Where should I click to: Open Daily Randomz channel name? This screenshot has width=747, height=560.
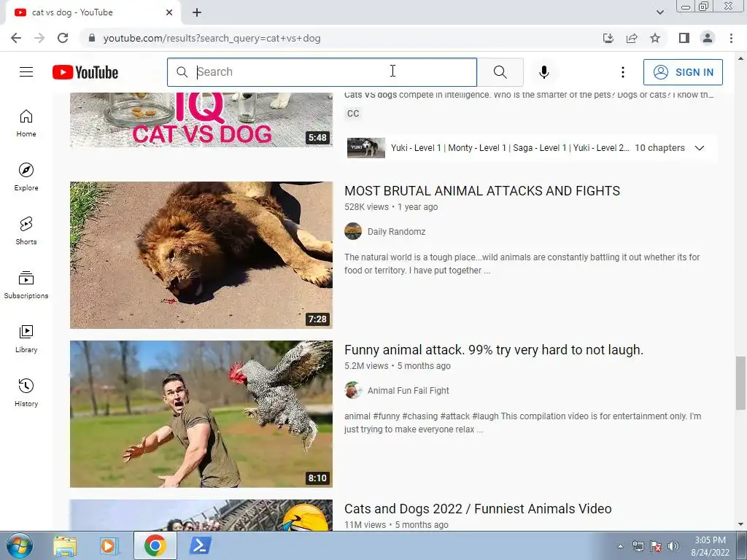tap(396, 232)
